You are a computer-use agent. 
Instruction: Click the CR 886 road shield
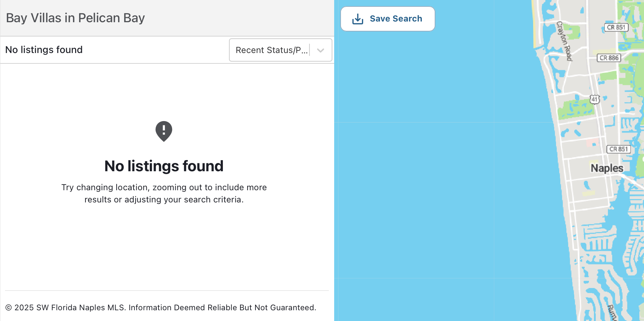[609, 58]
